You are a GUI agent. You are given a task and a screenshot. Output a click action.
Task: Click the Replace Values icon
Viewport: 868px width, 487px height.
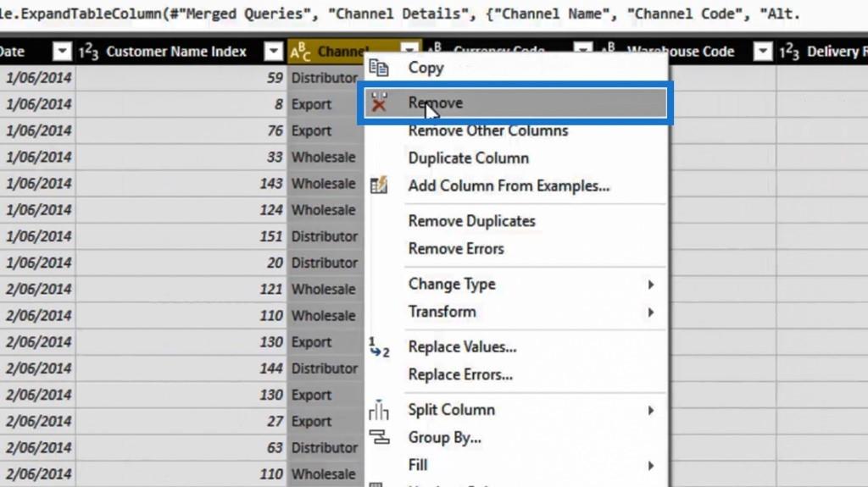coord(379,347)
